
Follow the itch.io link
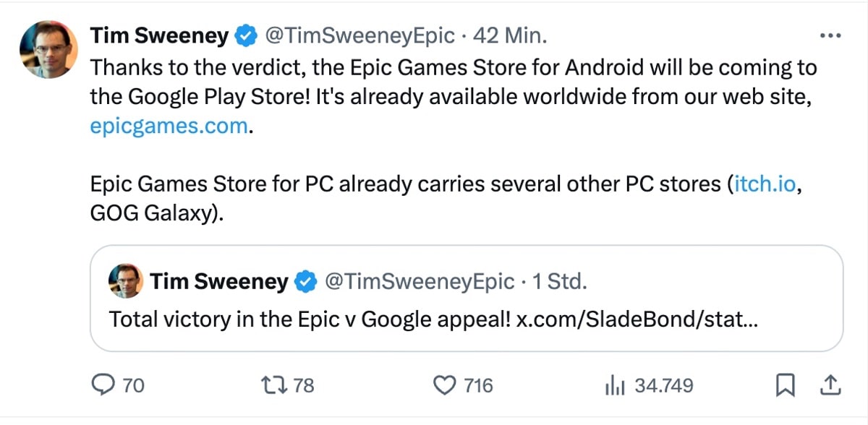[x=765, y=184]
